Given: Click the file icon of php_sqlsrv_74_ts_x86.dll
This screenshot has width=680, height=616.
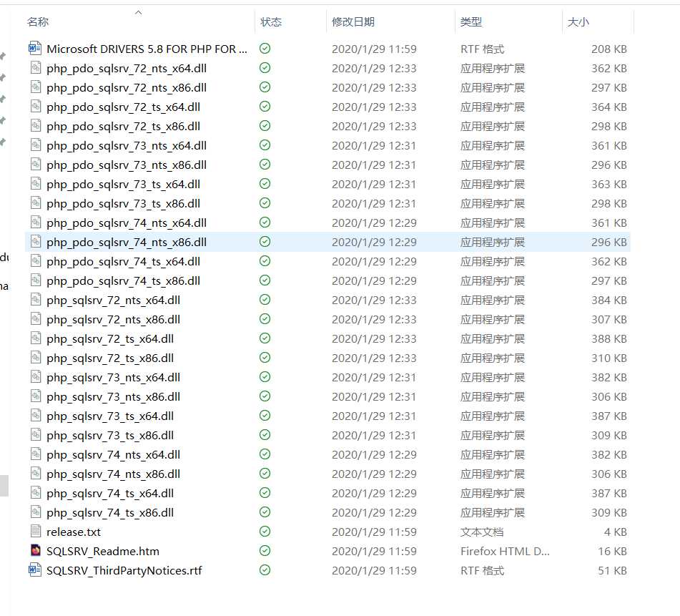Looking at the screenshot, I should click(x=36, y=512).
